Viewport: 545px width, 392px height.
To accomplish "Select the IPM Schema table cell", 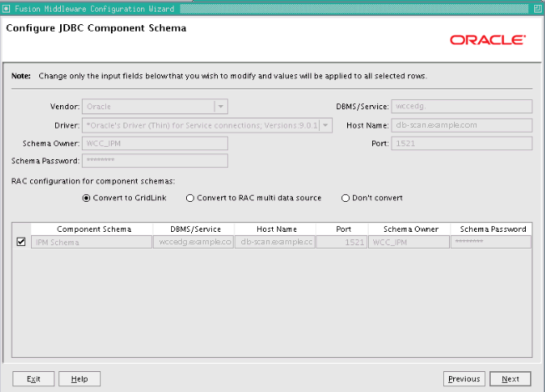I will [92, 242].
